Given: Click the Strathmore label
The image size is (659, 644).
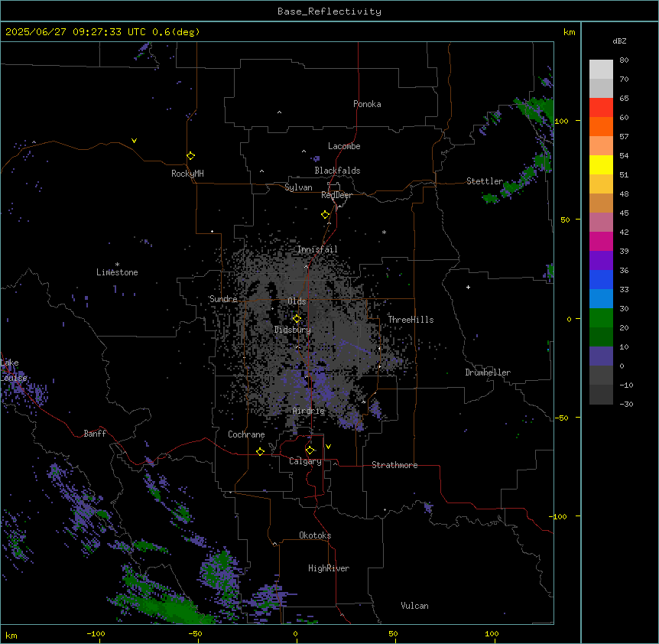Looking at the screenshot, I should click(394, 465).
